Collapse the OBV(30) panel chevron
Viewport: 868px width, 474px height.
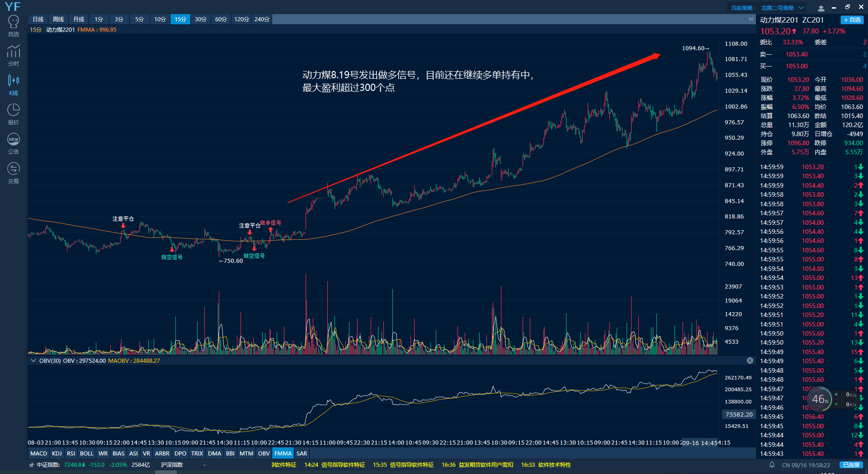[x=33, y=360]
